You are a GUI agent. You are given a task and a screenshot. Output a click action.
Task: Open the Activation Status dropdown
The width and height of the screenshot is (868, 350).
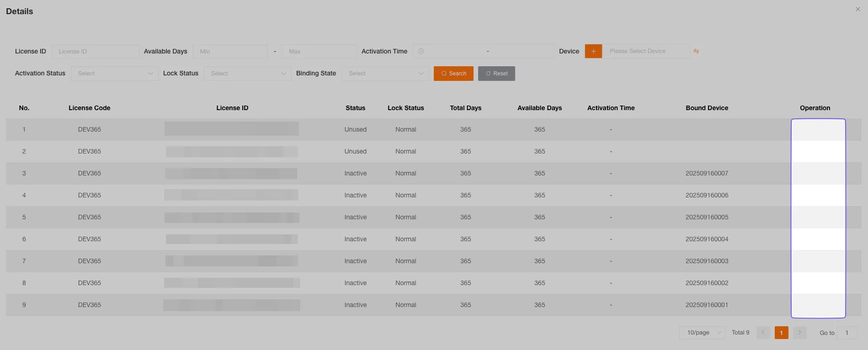coord(114,74)
